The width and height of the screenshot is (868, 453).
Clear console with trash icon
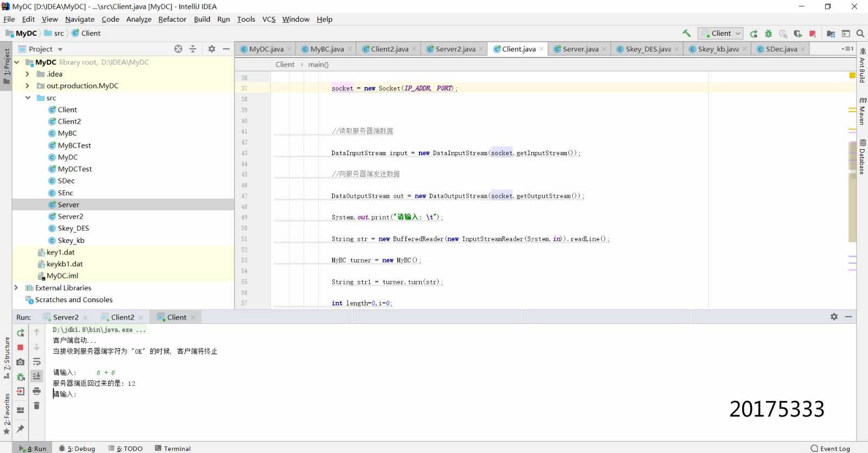point(37,406)
